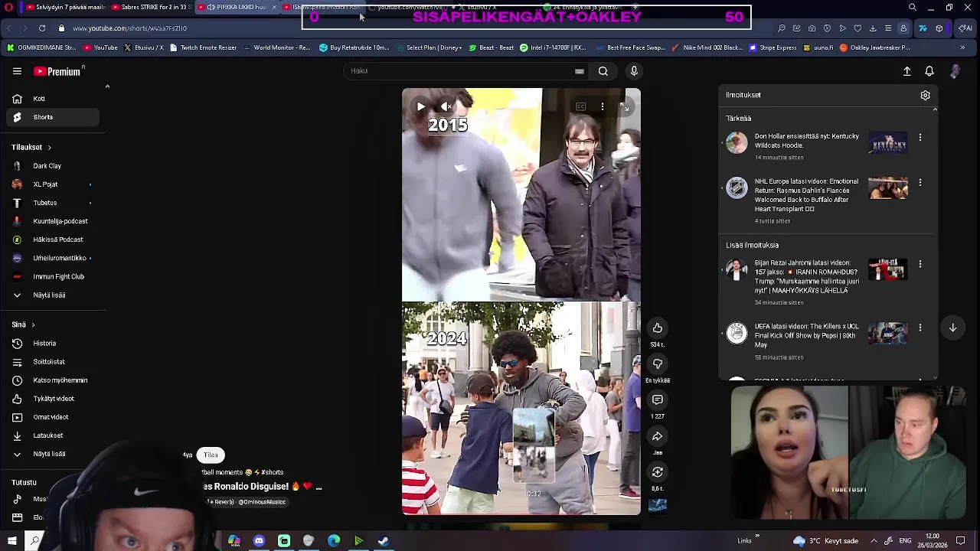
Task: Go to next Short with down arrow
Action: tap(952, 328)
